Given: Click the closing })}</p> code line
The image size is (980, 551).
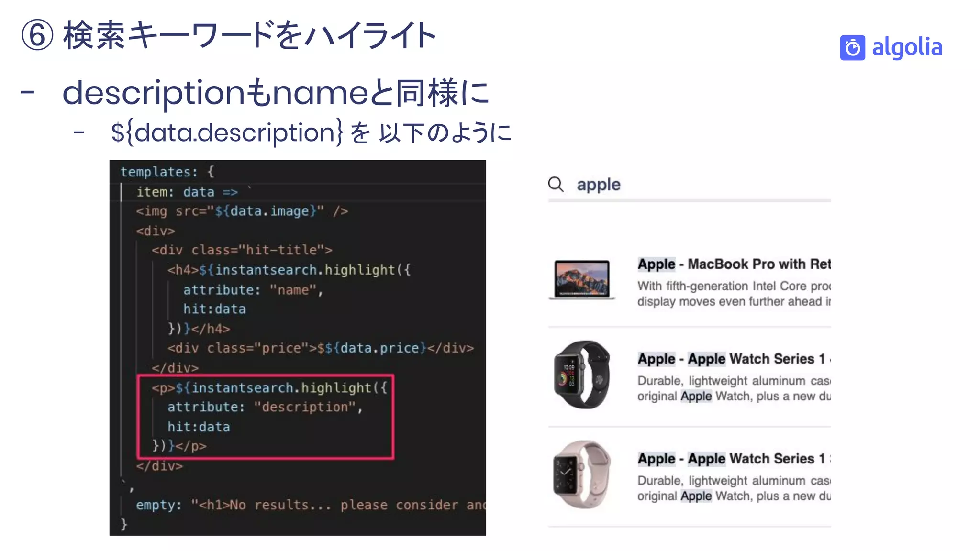Looking at the screenshot, I should coord(179,446).
